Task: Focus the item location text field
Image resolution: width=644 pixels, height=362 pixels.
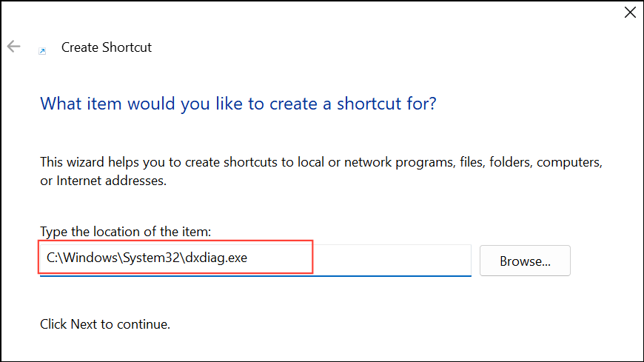Action: point(255,260)
